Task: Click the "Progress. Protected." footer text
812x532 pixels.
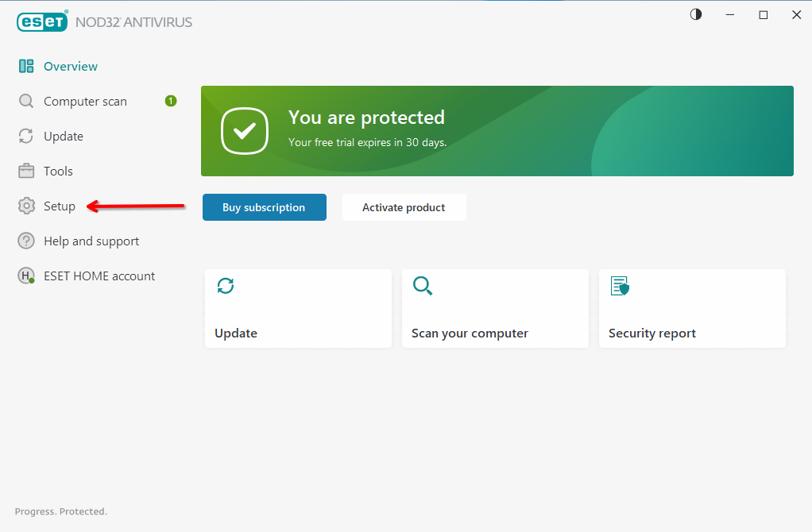Action: [x=61, y=511]
